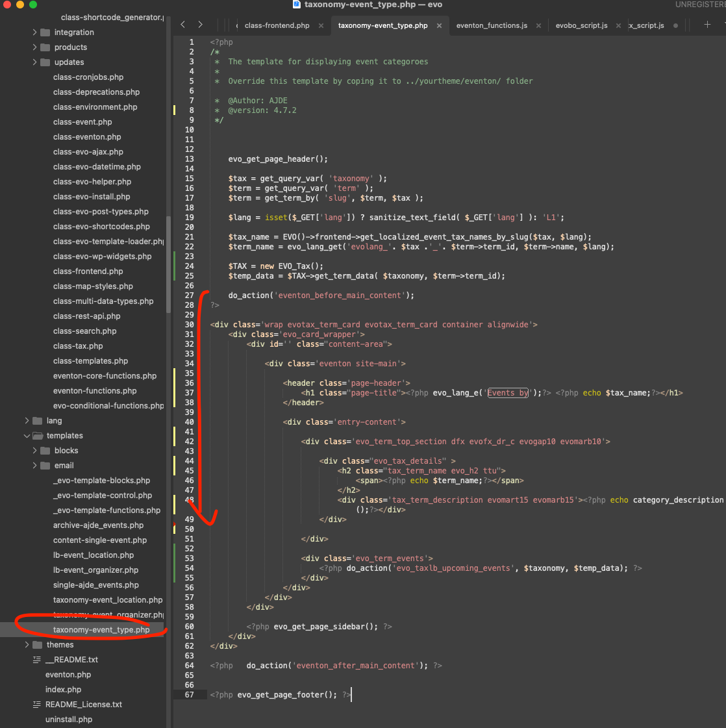Screen dimensions: 726x728
Task: Open lb-event_location.php file
Action: [x=94, y=555]
